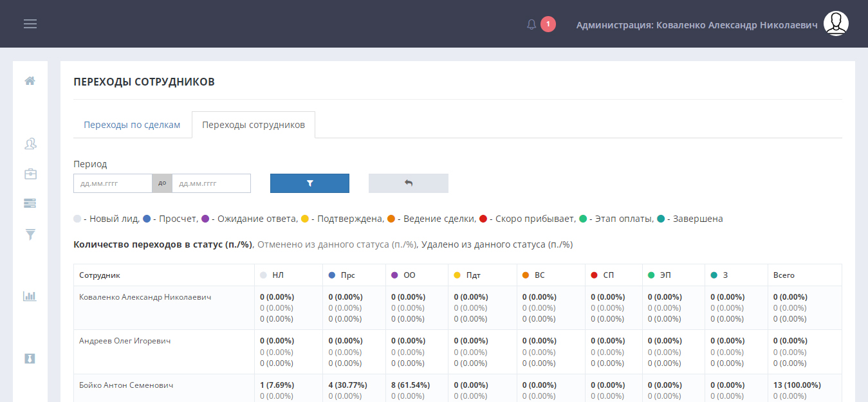868x402 pixels.
Task: Reset the filter with the back arrow button
Action: [408, 183]
